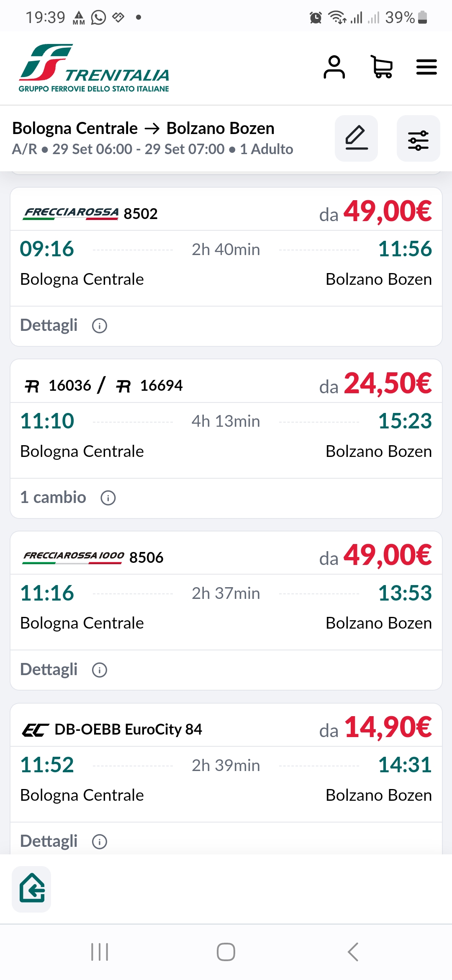Open the 11:16 departure train card
The width and height of the screenshot is (452, 980).
click(x=226, y=610)
